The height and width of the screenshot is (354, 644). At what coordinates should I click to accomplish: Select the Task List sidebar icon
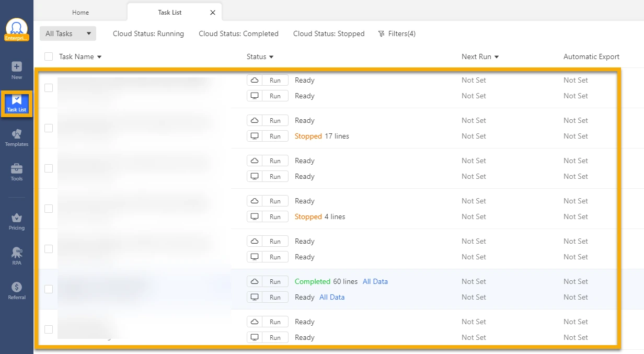tap(17, 104)
